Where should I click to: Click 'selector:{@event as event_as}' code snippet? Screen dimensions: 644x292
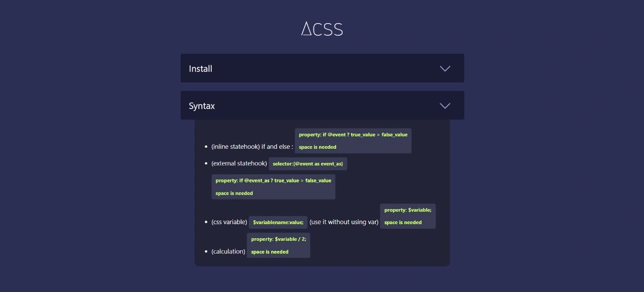tap(307, 164)
